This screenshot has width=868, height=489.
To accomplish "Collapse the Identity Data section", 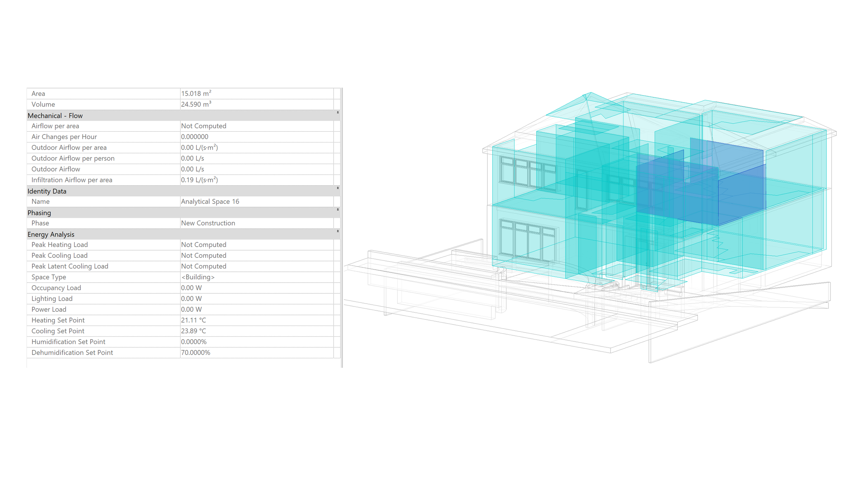I will tap(337, 188).
